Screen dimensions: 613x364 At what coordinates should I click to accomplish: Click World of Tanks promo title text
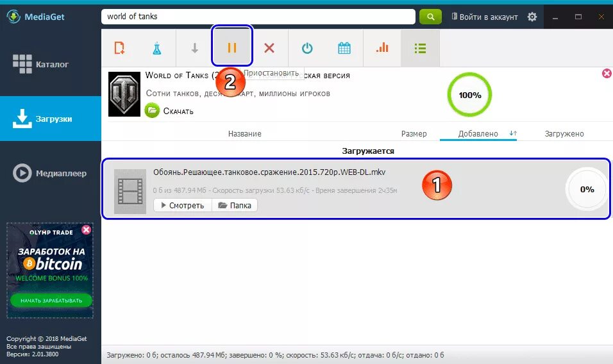(248, 76)
